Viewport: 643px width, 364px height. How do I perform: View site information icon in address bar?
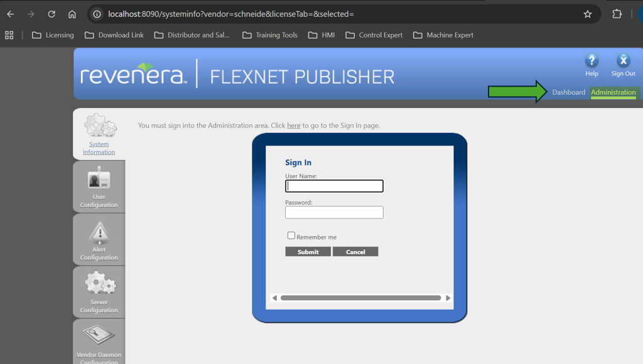point(97,14)
